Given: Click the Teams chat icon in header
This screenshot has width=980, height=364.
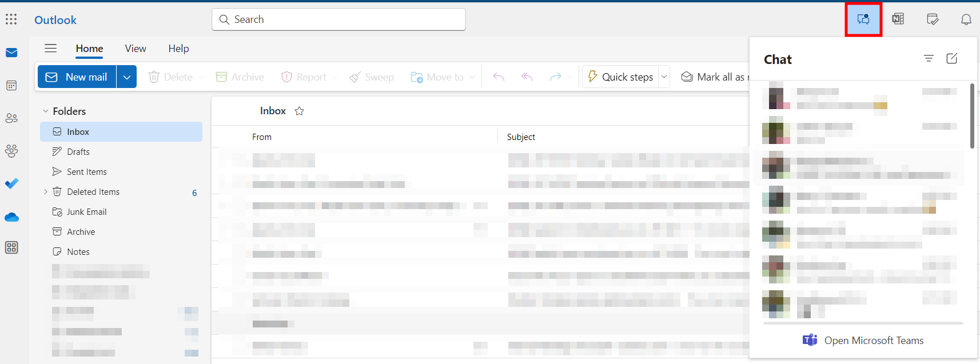Looking at the screenshot, I should click(x=863, y=19).
